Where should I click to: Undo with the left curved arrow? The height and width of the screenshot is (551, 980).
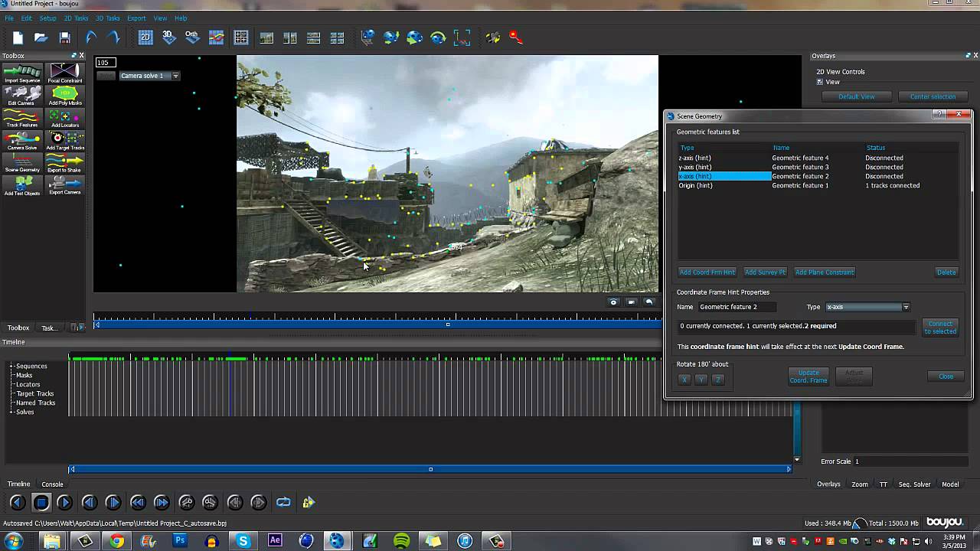(90, 37)
